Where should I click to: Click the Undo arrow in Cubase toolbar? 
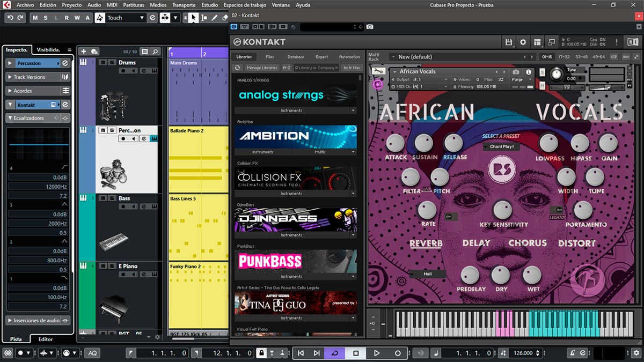(10, 18)
